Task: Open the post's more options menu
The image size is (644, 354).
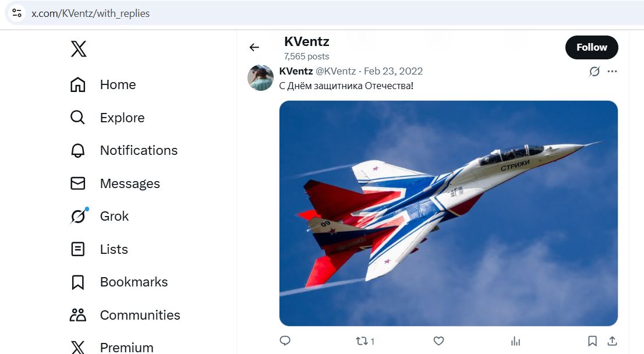Action: tap(612, 71)
